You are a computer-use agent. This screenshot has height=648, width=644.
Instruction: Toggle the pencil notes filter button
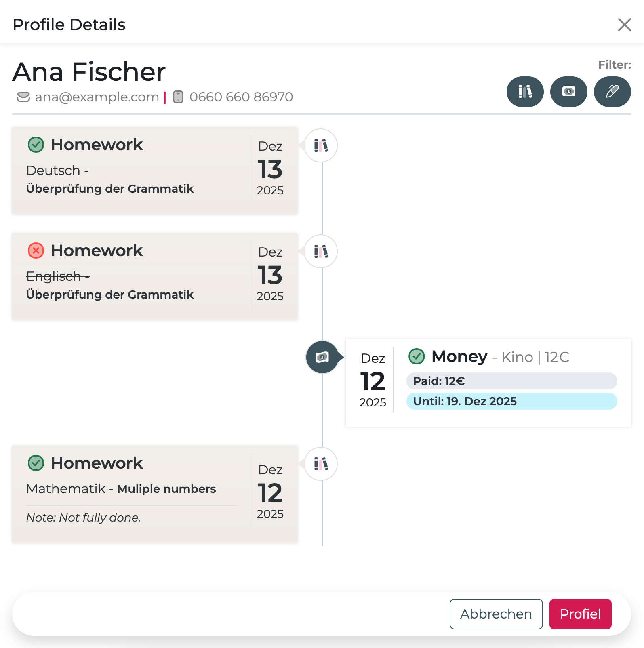pos(612,92)
